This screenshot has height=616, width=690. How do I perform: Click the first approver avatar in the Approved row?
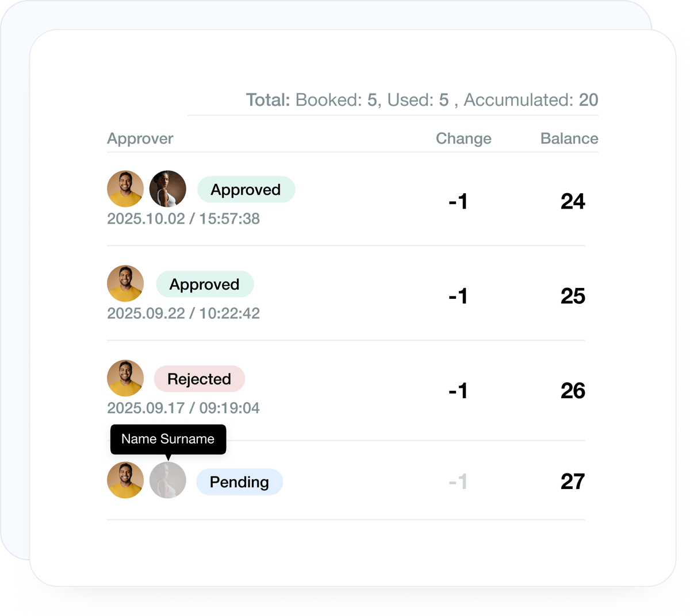[125, 188]
